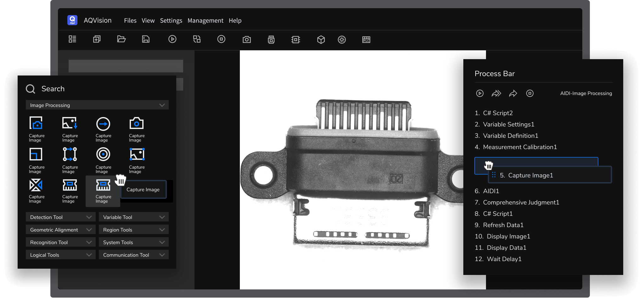
Task: Click the save disk toolbar icon
Action: click(x=146, y=39)
